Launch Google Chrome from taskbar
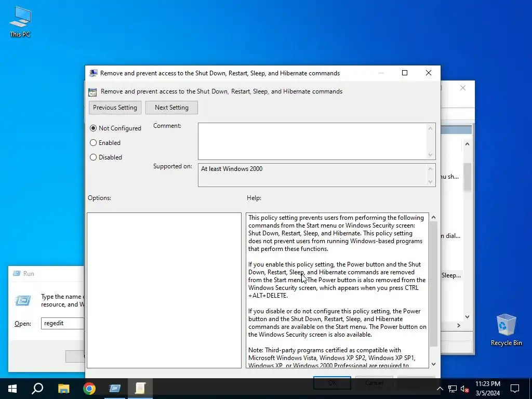The image size is (532, 399). coord(89,389)
